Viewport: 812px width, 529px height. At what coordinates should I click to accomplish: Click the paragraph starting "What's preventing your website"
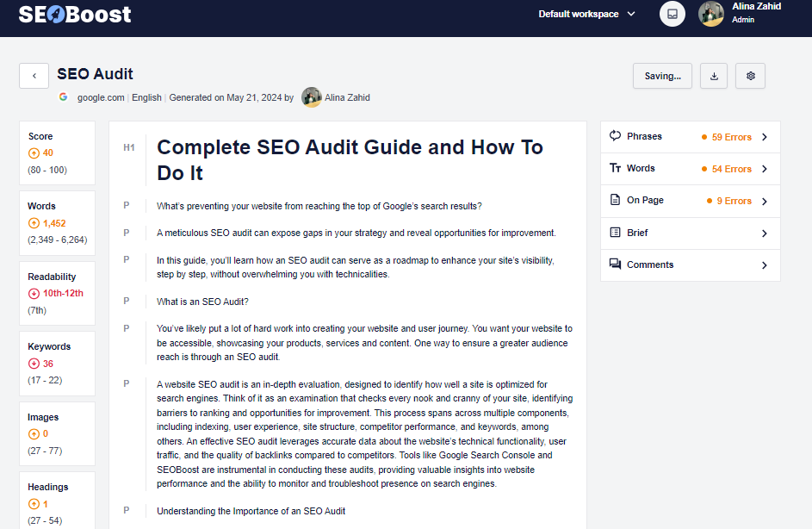click(x=319, y=206)
